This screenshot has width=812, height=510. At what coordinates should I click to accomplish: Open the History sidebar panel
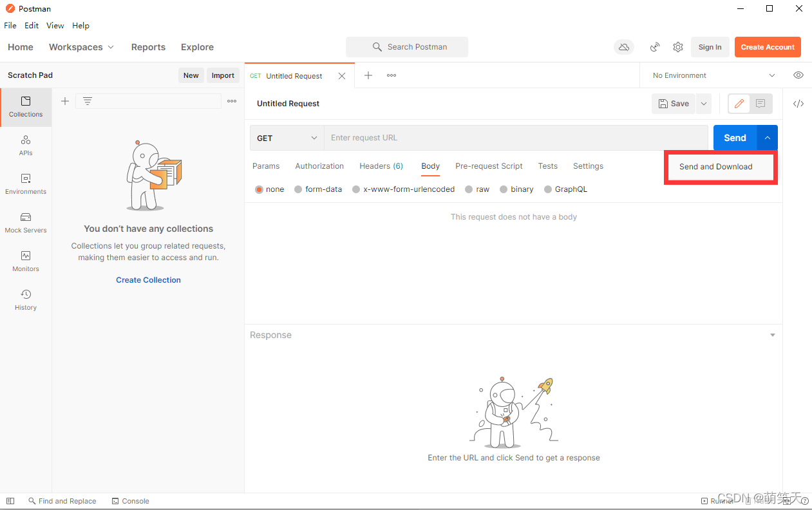point(26,300)
